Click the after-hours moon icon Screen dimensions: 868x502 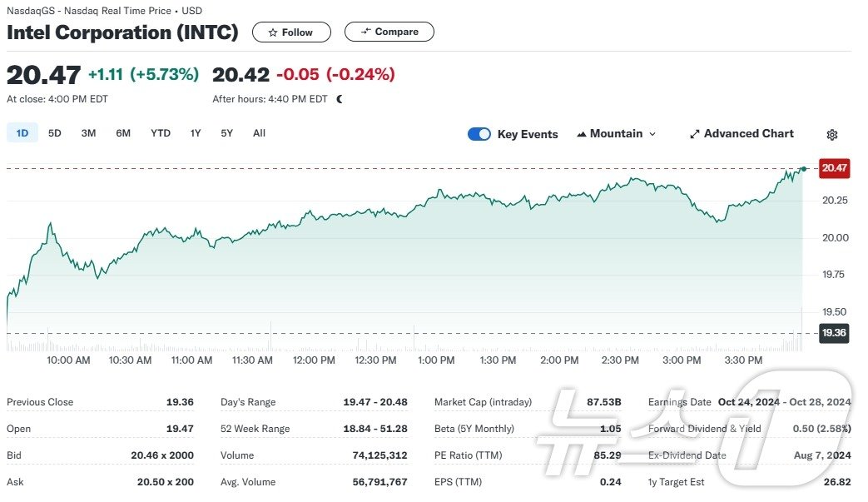pos(340,99)
